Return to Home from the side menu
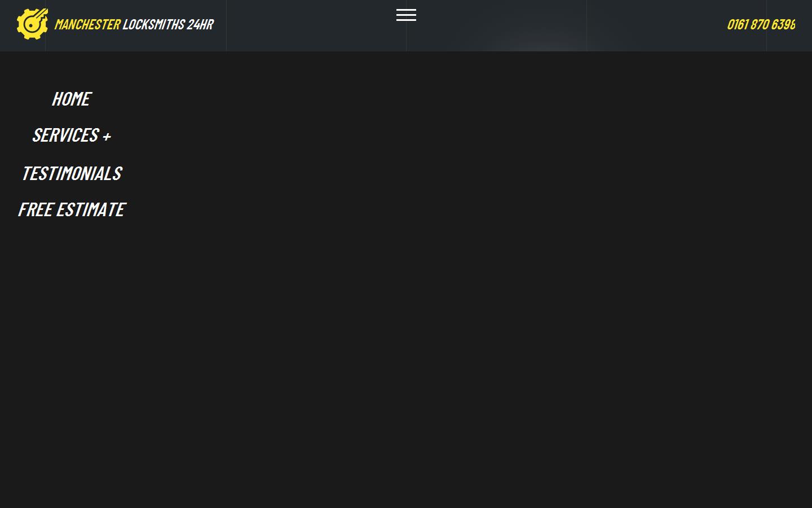 [72, 99]
